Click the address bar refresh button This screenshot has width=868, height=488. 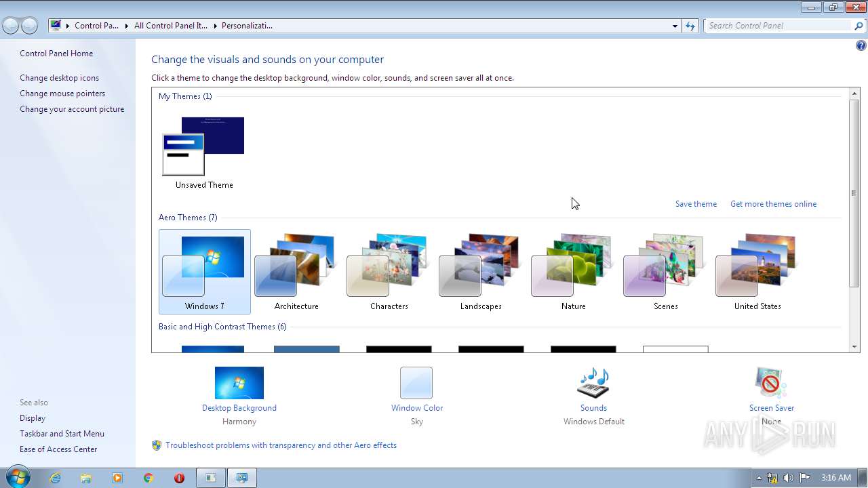(x=690, y=26)
